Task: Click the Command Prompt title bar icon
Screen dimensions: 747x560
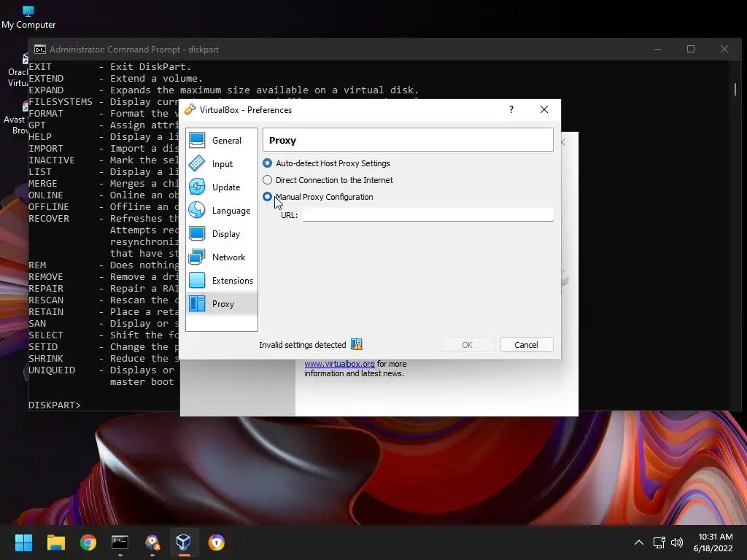Action: pos(40,50)
